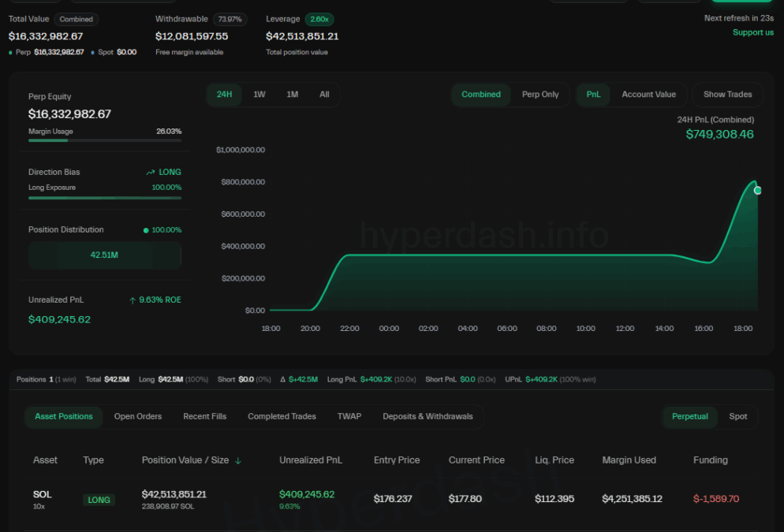Viewport: 784px width, 532px height.
Task: Switch chart to Account Value view
Action: click(x=648, y=95)
